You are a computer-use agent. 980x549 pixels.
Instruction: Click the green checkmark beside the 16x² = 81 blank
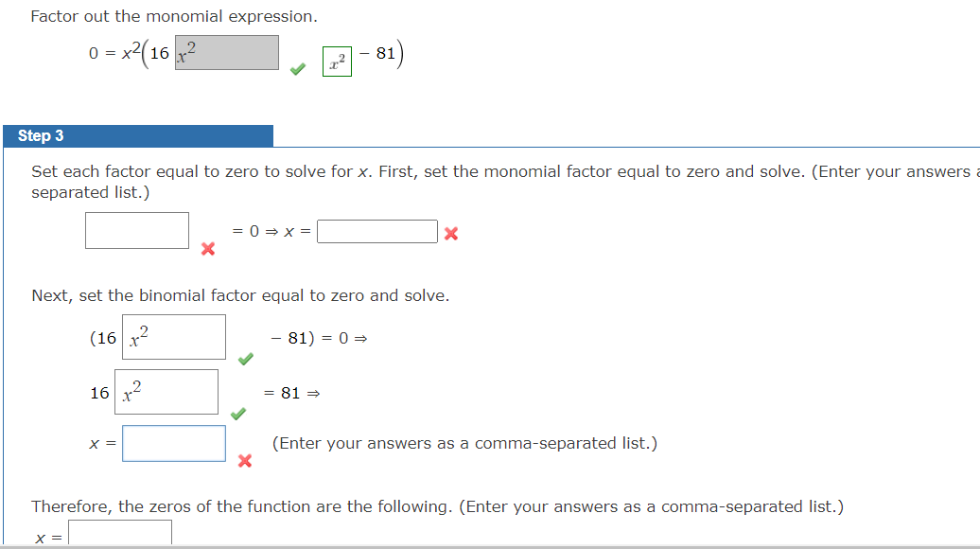point(239,414)
